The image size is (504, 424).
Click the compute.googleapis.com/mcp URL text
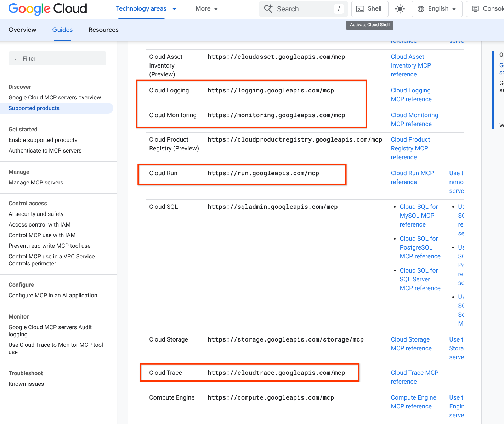point(271,397)
